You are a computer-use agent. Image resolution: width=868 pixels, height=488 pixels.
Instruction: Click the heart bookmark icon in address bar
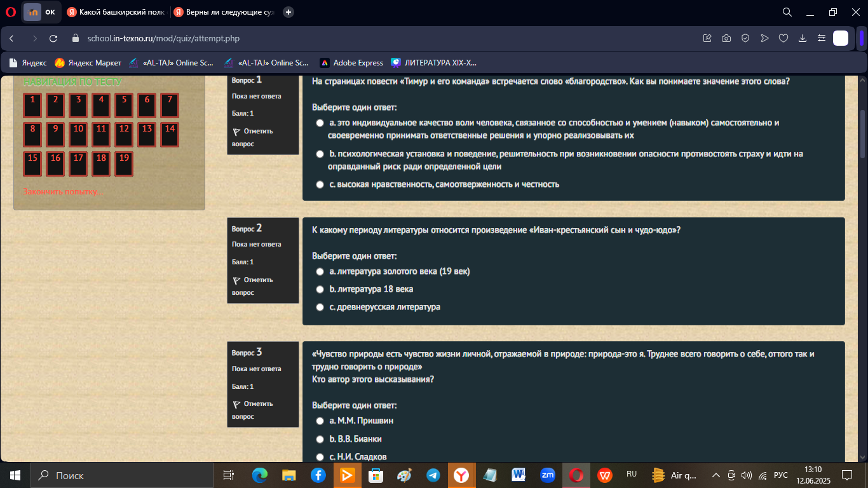click(783, 38)
